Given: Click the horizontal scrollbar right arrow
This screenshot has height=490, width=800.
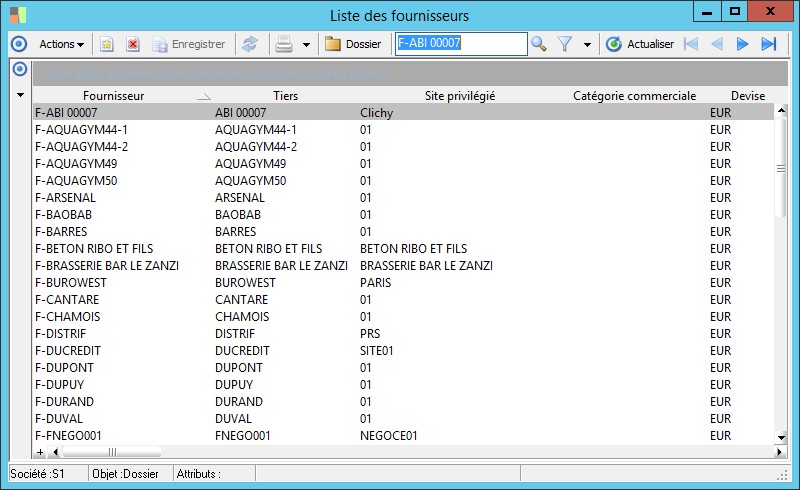Looking at the screenshot, I should [779, 452].
